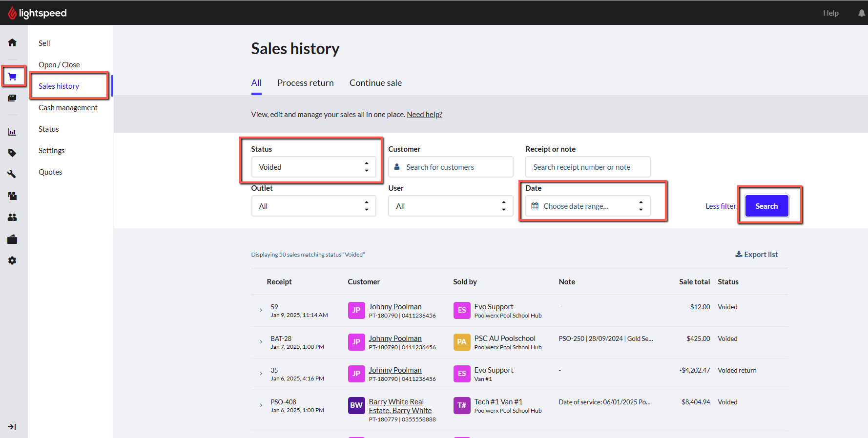Open Johnny Poolman link on receipt 35

(395, 370)
